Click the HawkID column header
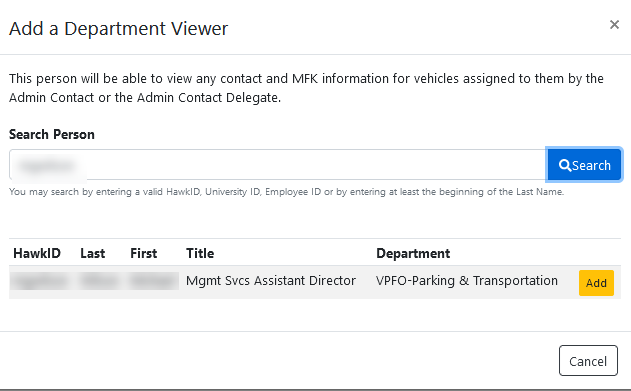 37,253
